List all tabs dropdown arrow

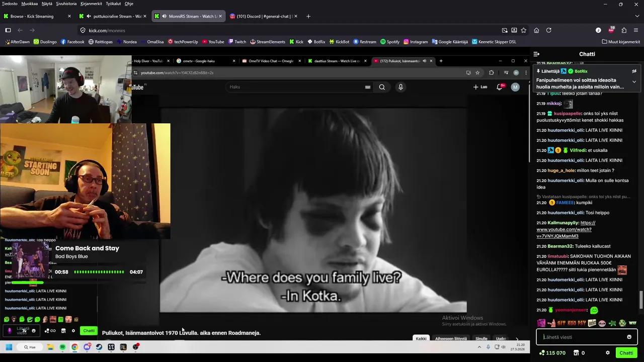(x=636, y=16)
